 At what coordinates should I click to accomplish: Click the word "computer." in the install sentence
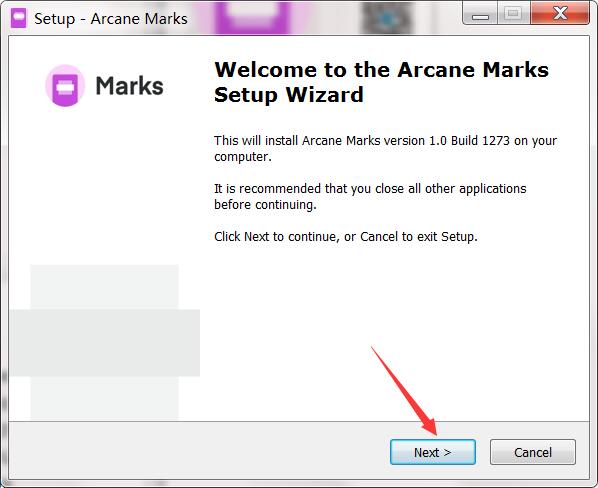pos(243,157)
